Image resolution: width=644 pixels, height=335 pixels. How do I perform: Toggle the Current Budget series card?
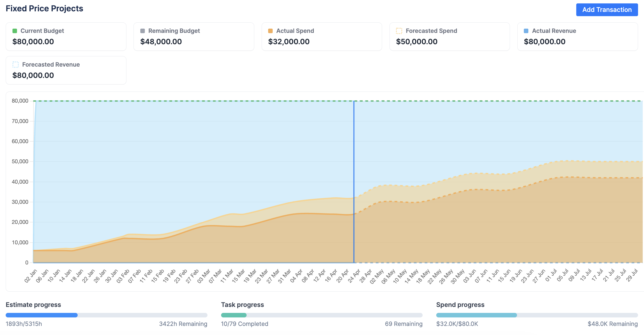point(66,37)
